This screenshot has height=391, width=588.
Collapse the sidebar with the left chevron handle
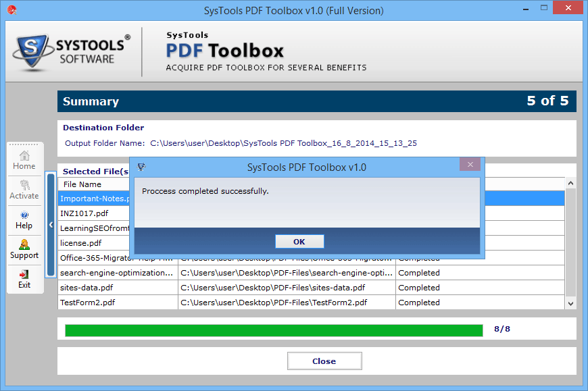tap(51, 225)
